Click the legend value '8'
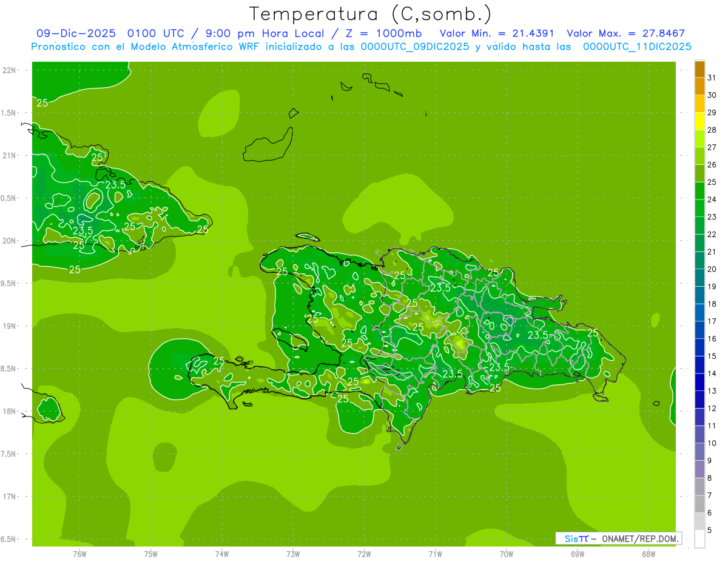 pyautogui.click(x=710, y=478)
